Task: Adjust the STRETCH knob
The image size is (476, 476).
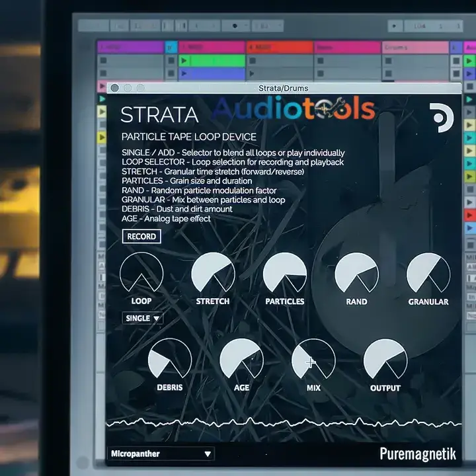Action: point(213,272)
